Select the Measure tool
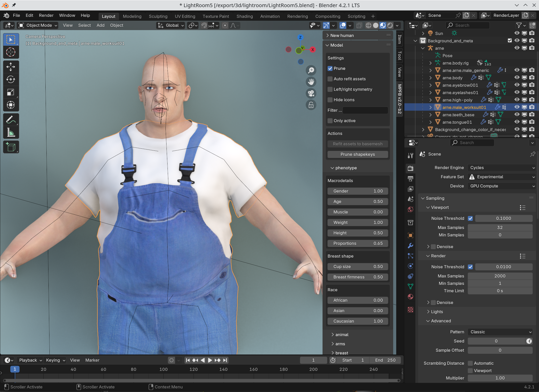The image size is (539, 392). [11, 132]
